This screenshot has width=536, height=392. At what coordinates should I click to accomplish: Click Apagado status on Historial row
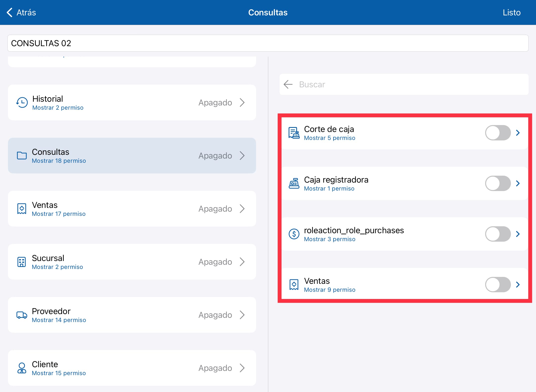point(215,102)
